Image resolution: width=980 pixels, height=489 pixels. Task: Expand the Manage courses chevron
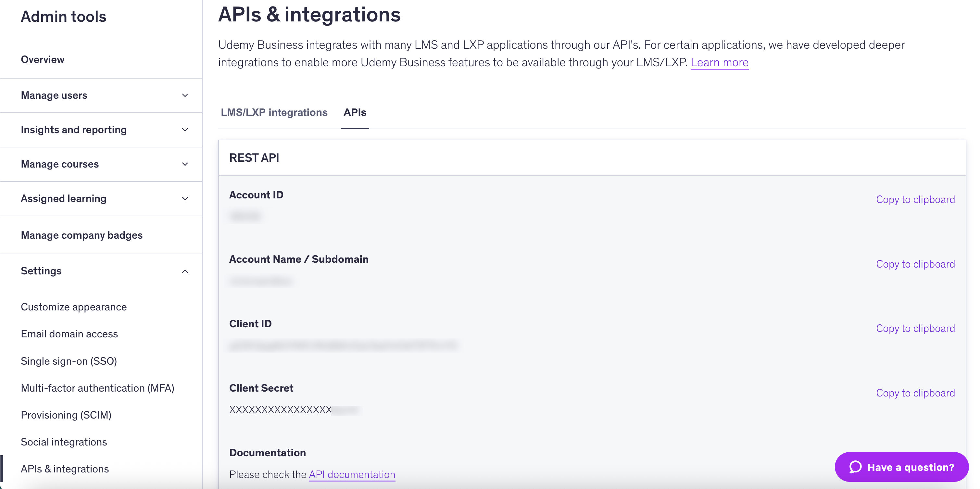click(185, 164)
